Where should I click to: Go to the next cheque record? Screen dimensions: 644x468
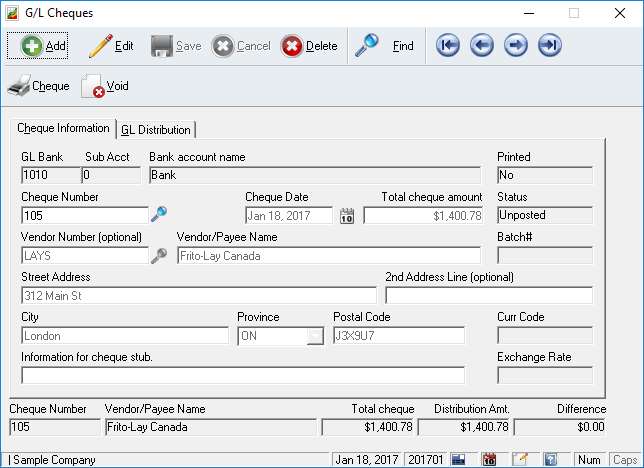(516, 46)
